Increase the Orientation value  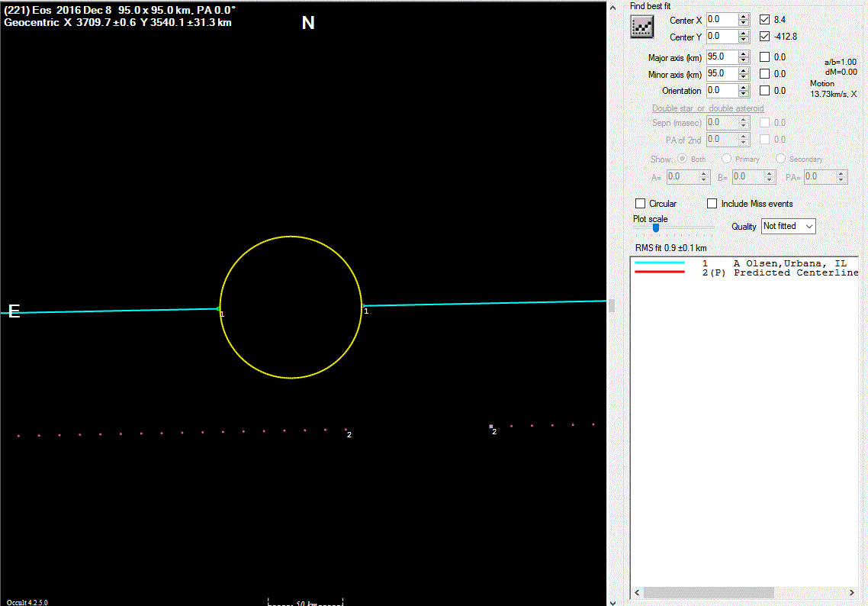pos(744,87)
